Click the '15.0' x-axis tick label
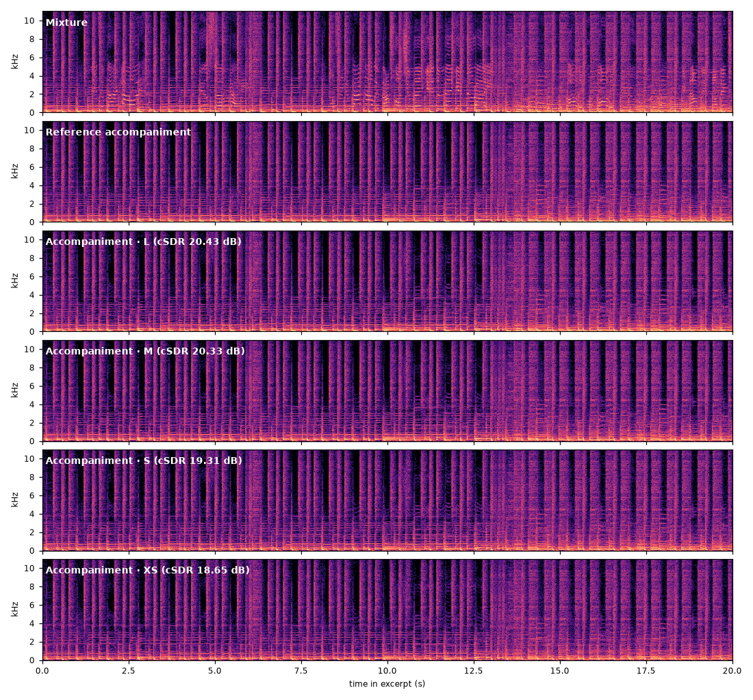This screenshot has height=700, width=753. [560, 671]
